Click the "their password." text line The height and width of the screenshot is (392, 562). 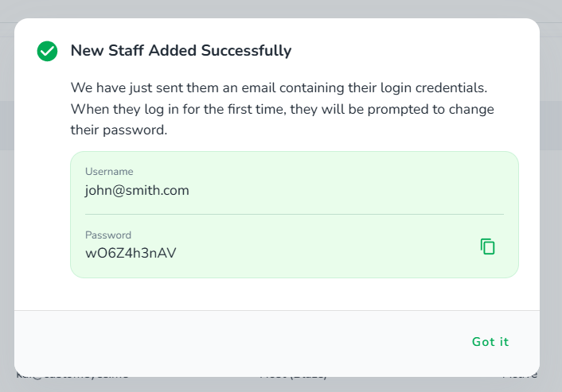click(x=119, y=130)
